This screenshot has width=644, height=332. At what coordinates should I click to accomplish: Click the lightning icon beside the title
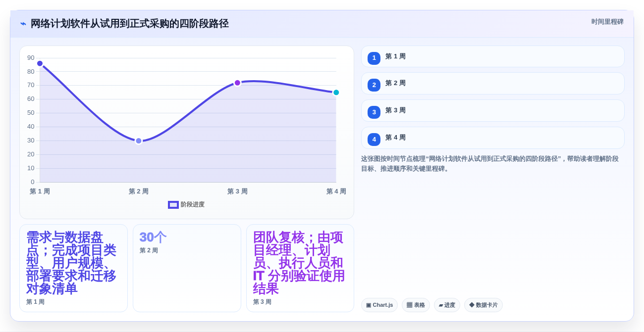pyautogui.click(x=23, y=24)
